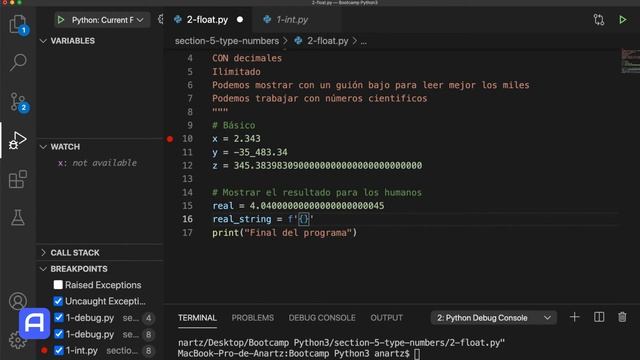The width and height of the screenshot is (640, 360).
Task: Click docstring line CON decimales
Action: point(247,58)
